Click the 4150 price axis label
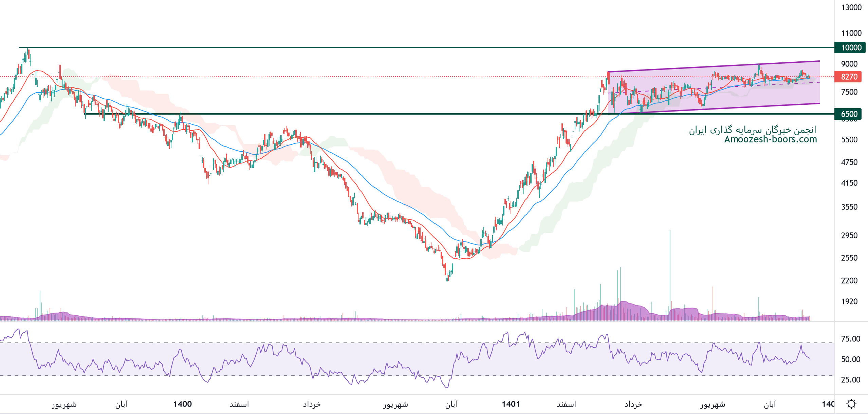This screenshot has height=414, width=868. pyautogui.click(x=849, y=183)
